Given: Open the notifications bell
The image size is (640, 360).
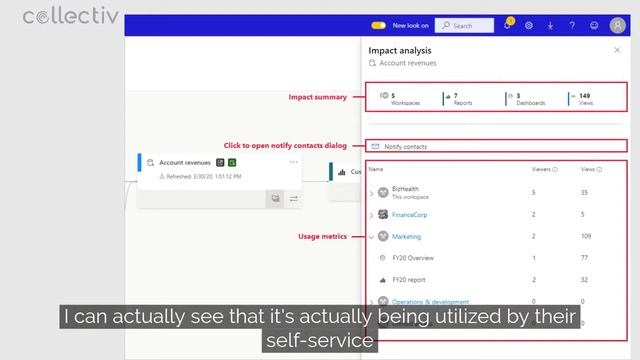Looking at the screenshot, I should pyautogui.click(x=507, y=25).
